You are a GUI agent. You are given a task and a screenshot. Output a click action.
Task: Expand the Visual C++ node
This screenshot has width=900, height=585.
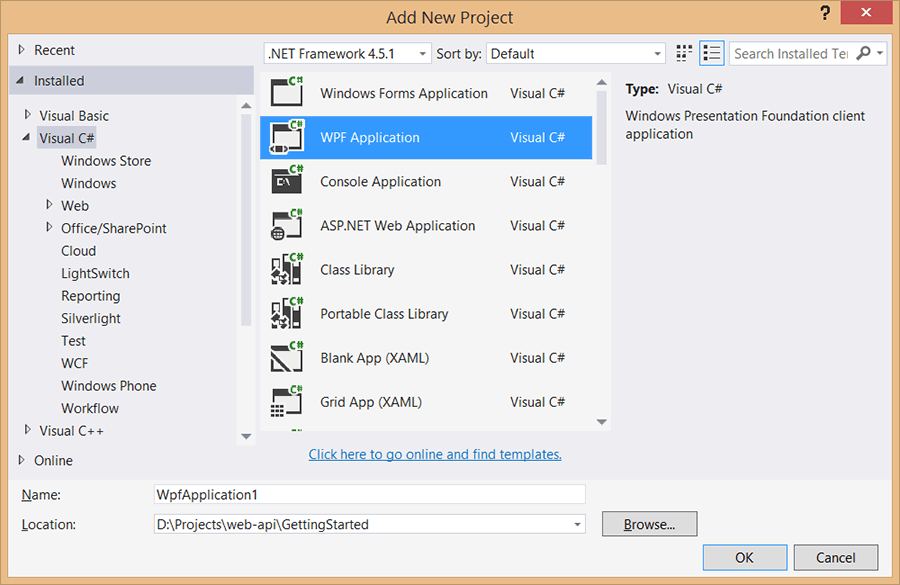[x=27, y=429]
